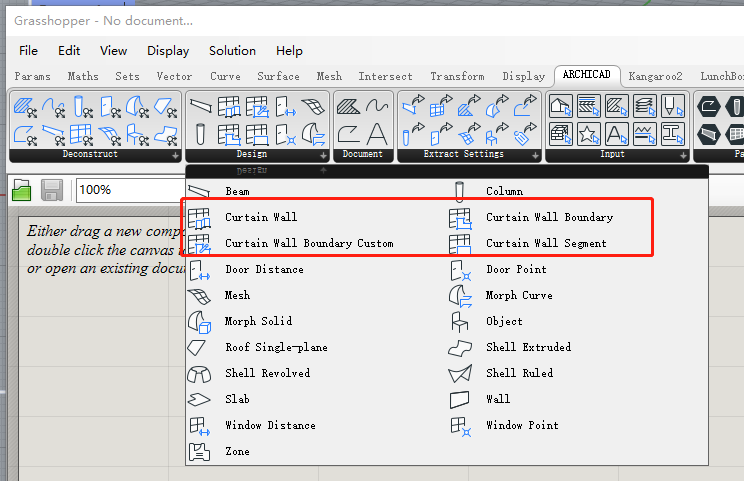
Task: Switch to the Transform tab
Action: tap(457, 76)
